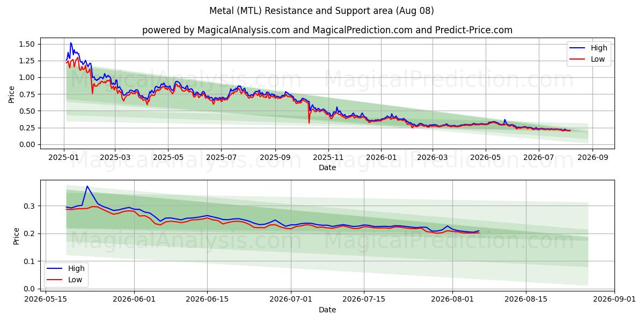Click the bottom chart's High line peak near 0.37
Image resolution: width=644 pixels, height=322 pixels.
87,186
